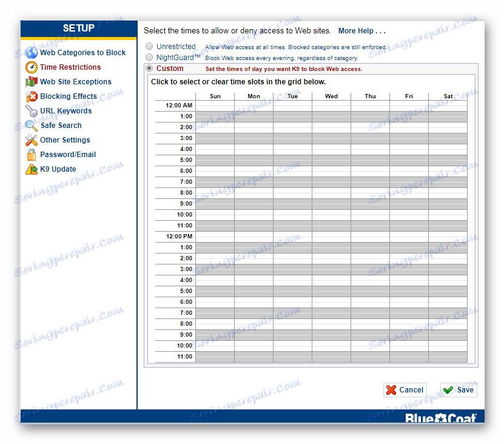Toggle the Sunday 5:00 PM time slot
Screen dimensions: 504x444
[215, 291]
